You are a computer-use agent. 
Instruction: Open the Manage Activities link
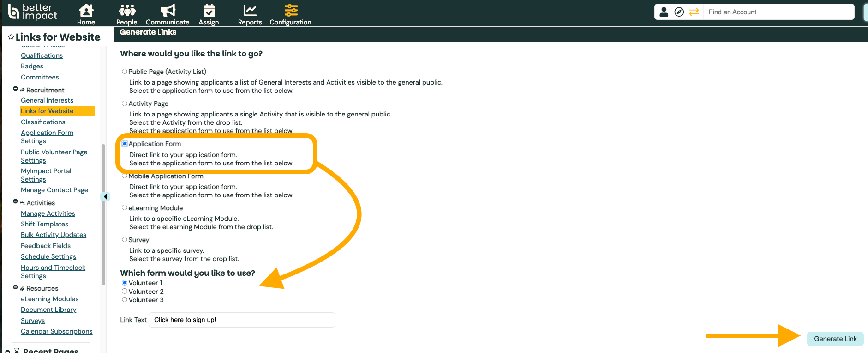coord(48,213)
